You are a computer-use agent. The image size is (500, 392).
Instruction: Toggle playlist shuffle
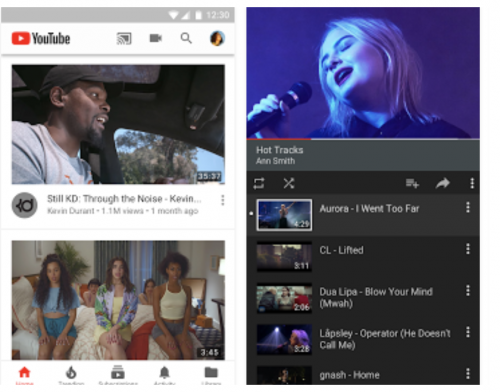(289, 183)
